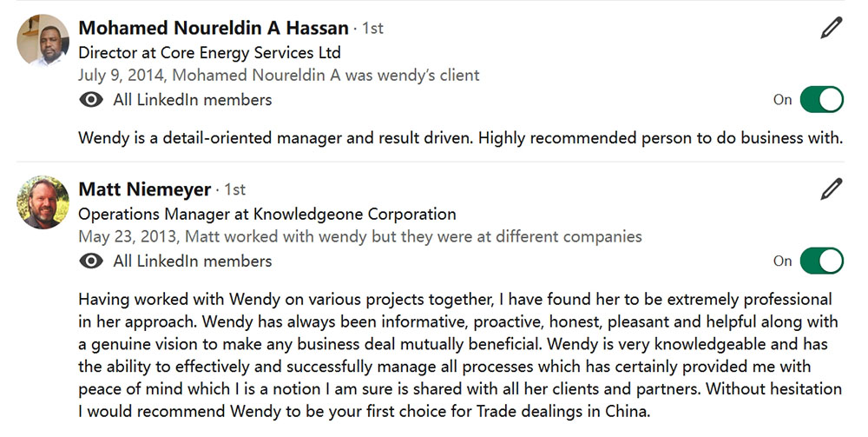The image size is (868, 437).
Task: Click the 'On' label beside Mohamed's toggle
Action: [x=783, y=100]
